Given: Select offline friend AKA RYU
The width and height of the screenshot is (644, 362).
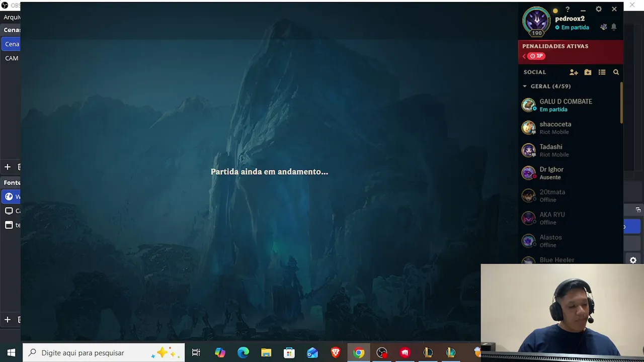Looking at the screenshot, I should [x=570, y=218].
